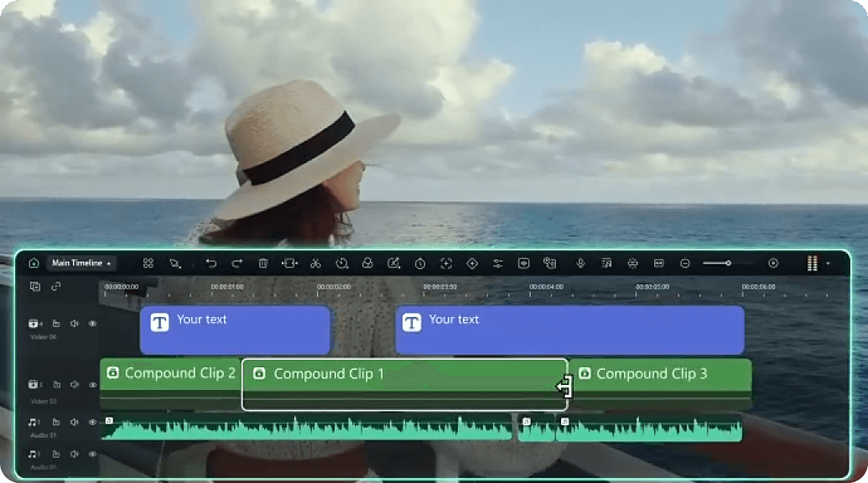The height and width of the screenshot is (483, 868).
Task: Click the Undo icon
Action: click(x=212, y=263)
